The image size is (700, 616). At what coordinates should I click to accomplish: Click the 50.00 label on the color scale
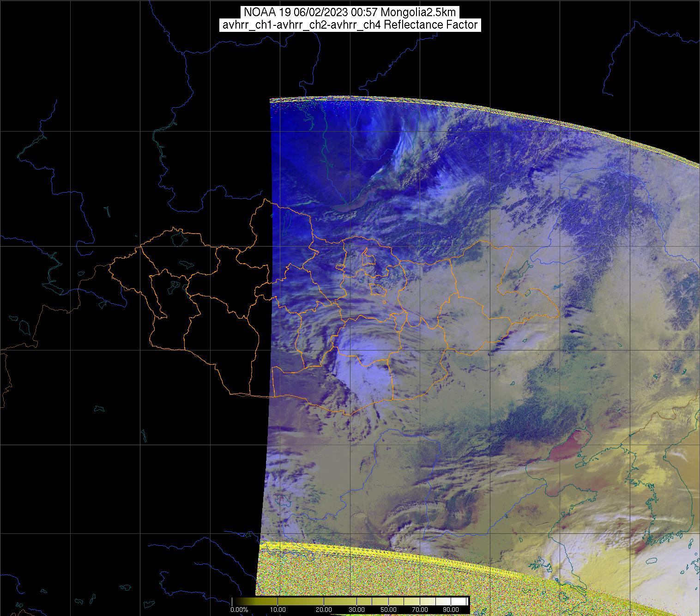coord(389,610)
